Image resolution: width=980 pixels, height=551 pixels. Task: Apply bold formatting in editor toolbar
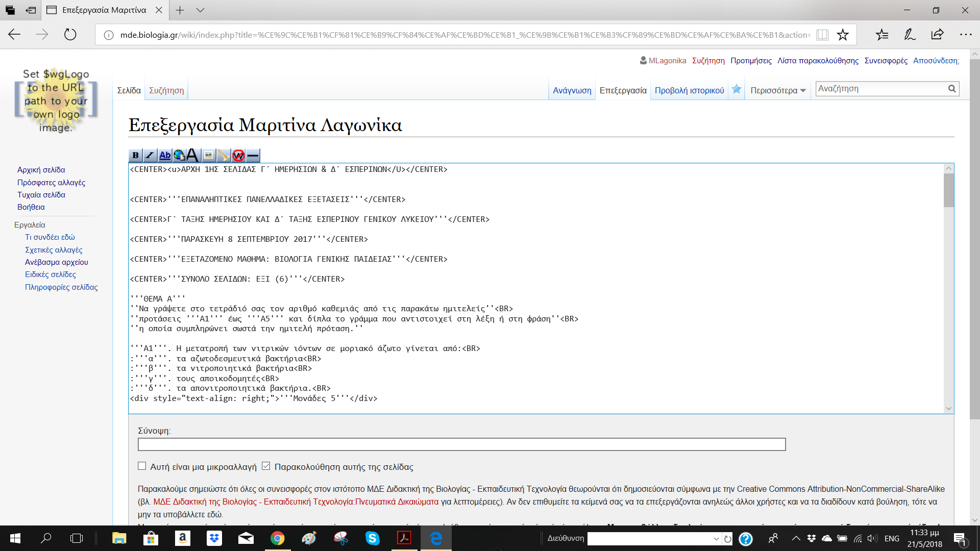[135, 155]
